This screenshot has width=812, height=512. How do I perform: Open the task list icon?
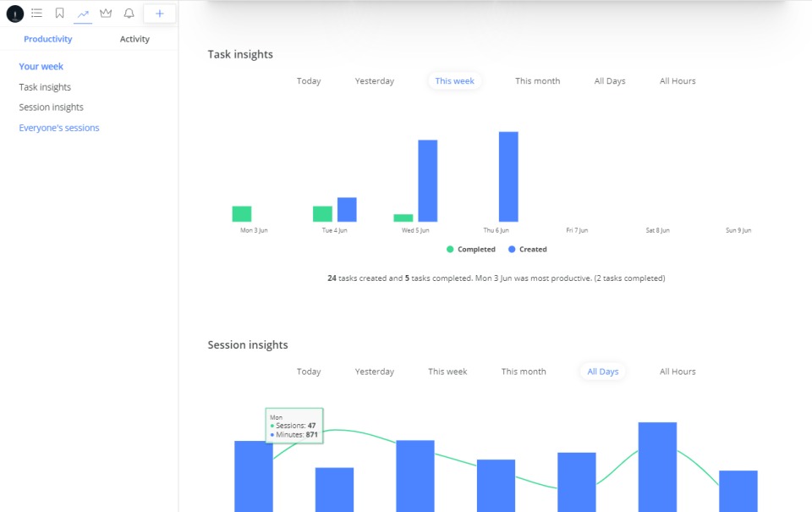pyautogui.click(x=36, y=13)
